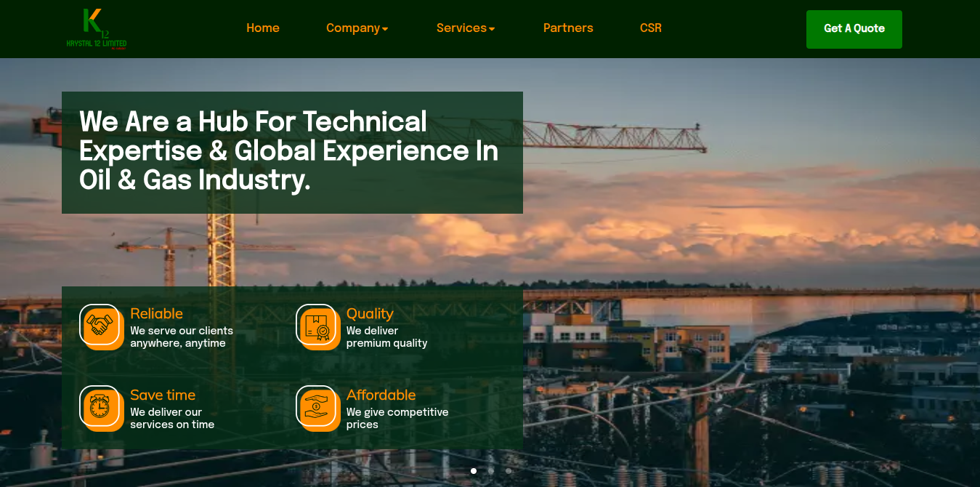Go to the Home page

click(263, 28)
